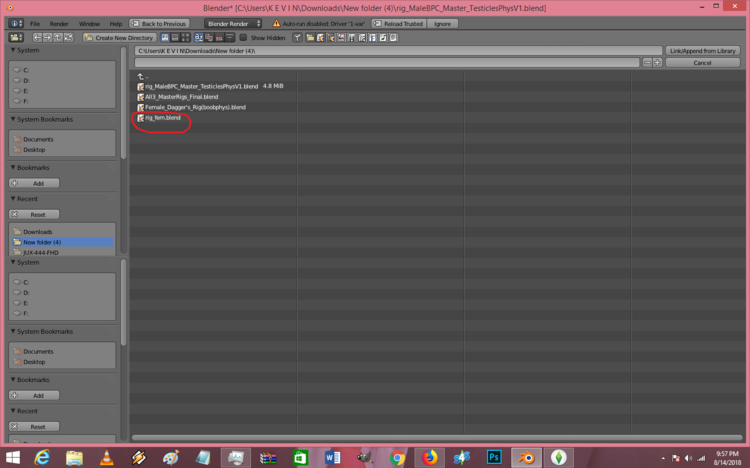750x468 pixels.
Task: Open the Blender Render engine dropdown
Action: click(x=233, y=23)
